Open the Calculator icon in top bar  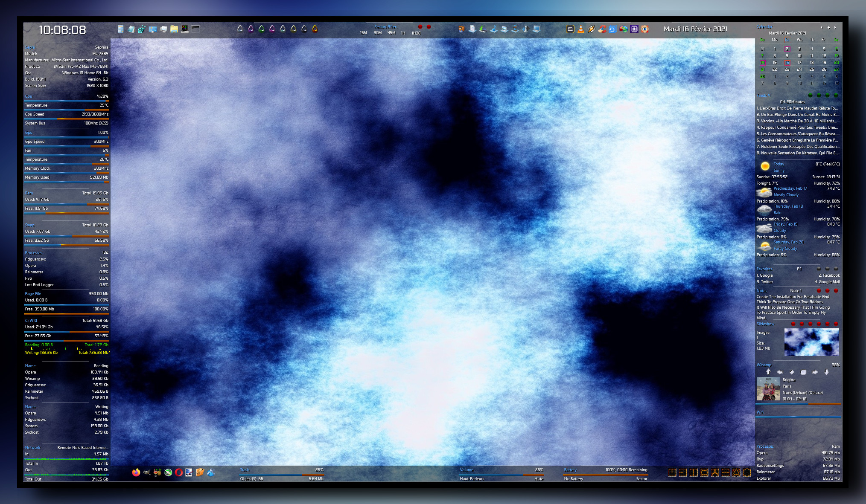(121, 29)
